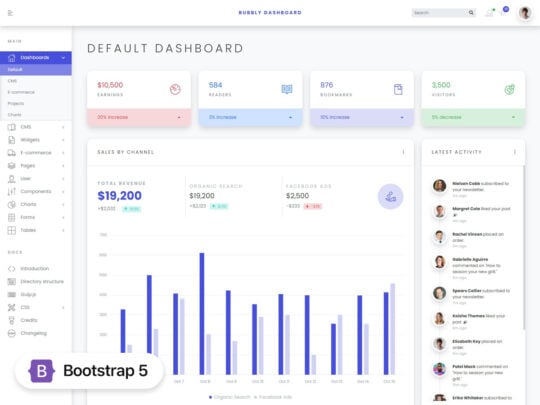Toggle the sidebar hamburger menu icon
Image resolution: width=540 pixels, height=405 pixels.
[x=10, y=13]
